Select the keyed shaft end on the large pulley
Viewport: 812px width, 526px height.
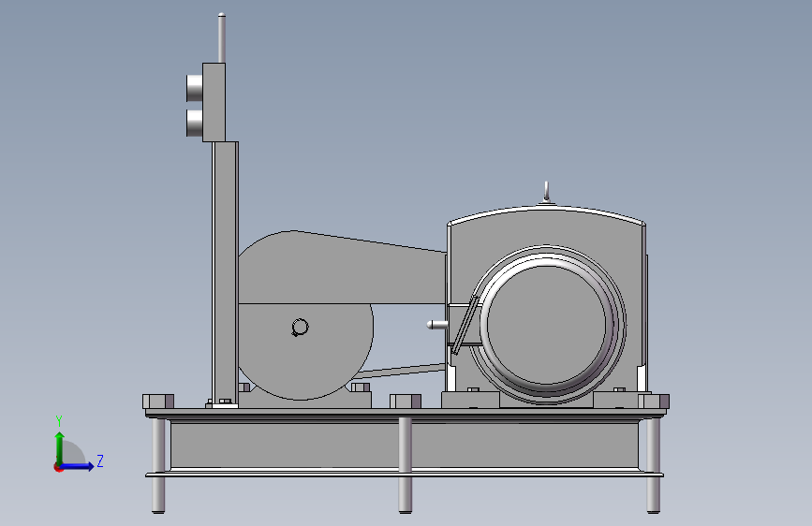point(300,328)
